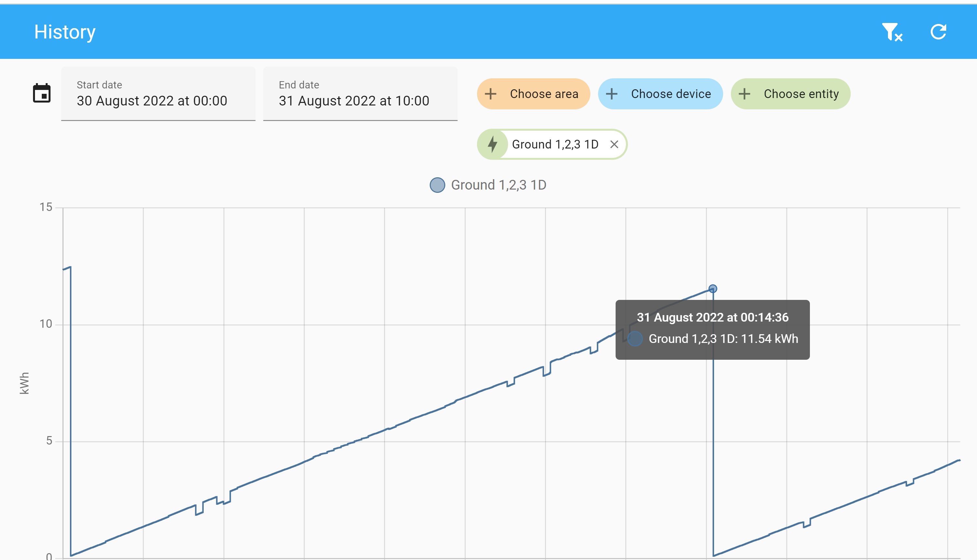Click the plus icon on Choose entity
Image resolution: width=977 pixels, height=560 pixels.
[744, 93]
